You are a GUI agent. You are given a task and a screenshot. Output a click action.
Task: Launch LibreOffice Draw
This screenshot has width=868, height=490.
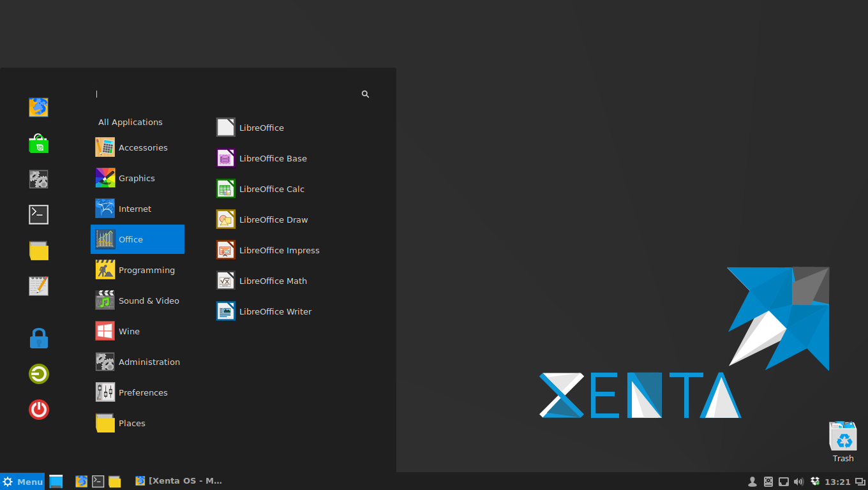tap(272, 219)
